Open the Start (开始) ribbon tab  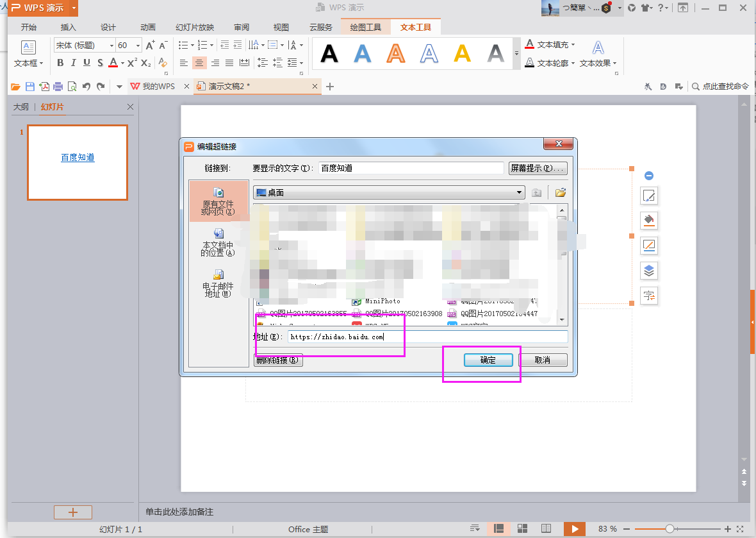[x=28, y=28]
